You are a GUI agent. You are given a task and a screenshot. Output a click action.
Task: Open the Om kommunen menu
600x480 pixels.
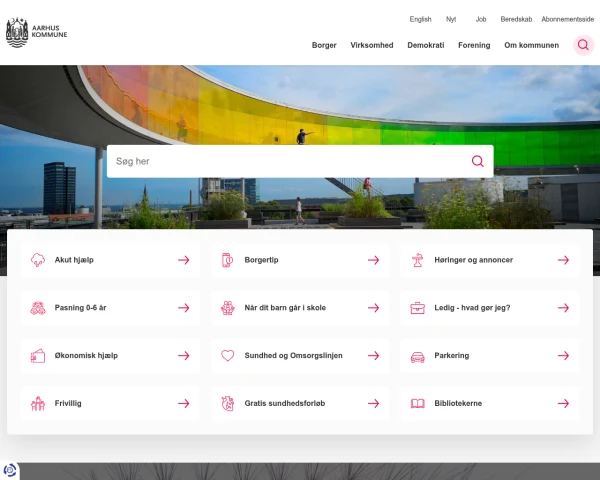[x=531, y=45]
